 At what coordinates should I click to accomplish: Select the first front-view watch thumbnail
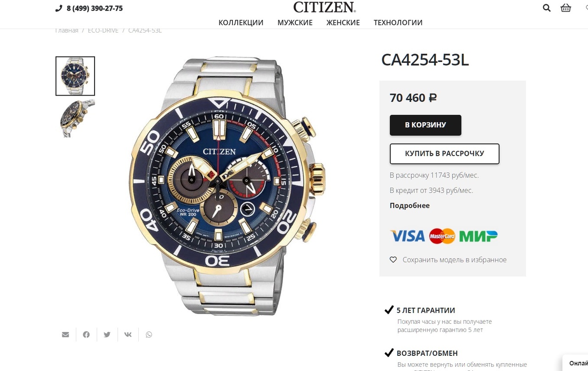point(75,76)
